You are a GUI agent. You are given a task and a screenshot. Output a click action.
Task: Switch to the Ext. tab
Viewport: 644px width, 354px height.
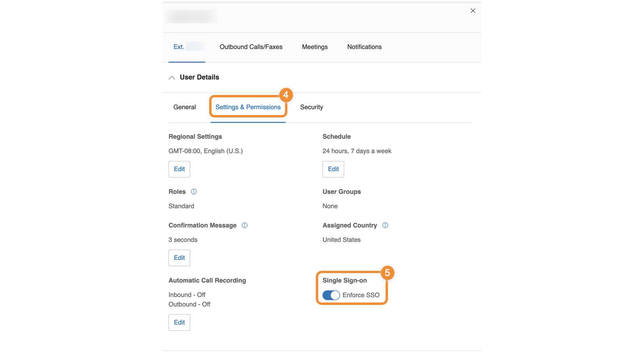pyautogui.click(x=186, y=47)
